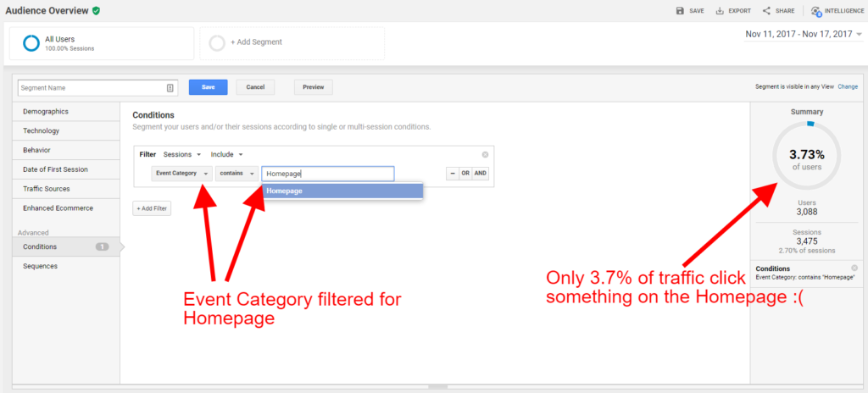Click the Preview button
The height and width of the screenshot is (393, 868).
[314, 87]
